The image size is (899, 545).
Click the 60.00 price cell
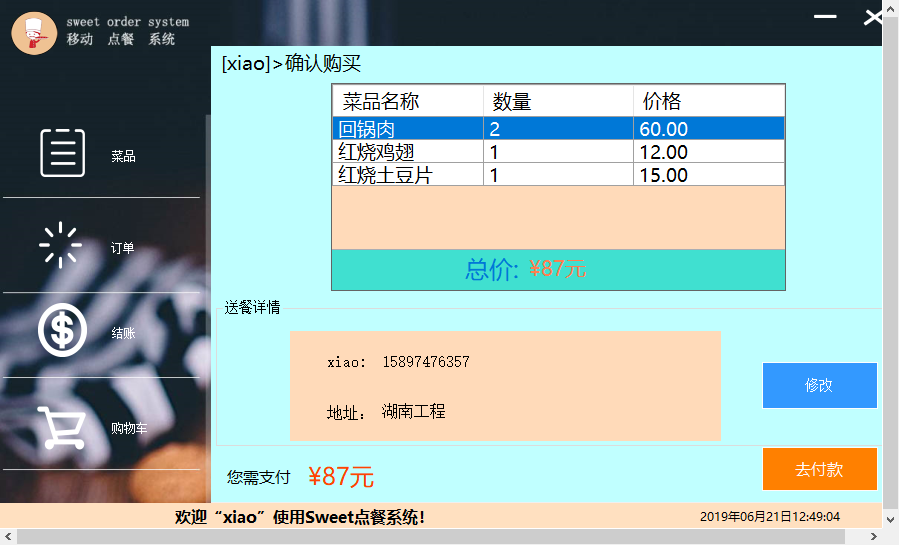(x=709, y=129)
